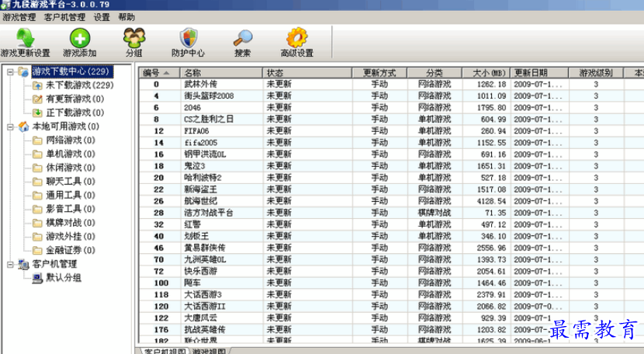Screen dimensions: 644x354
Task: Collapse the 客户机管理 tree node
Action: pos(10,265)
